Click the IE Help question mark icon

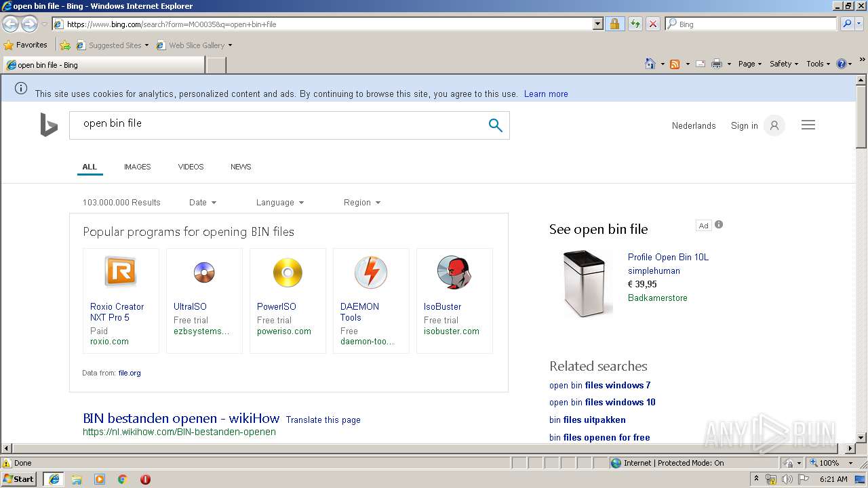(842, 64)
